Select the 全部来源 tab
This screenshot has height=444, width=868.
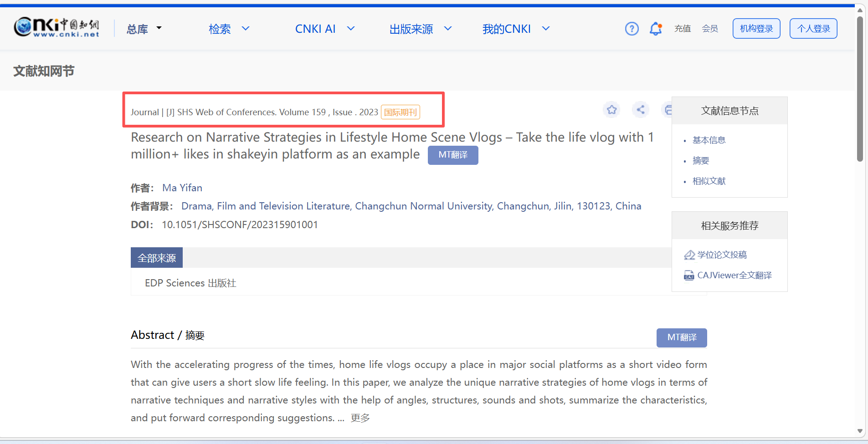click(156, 258)
